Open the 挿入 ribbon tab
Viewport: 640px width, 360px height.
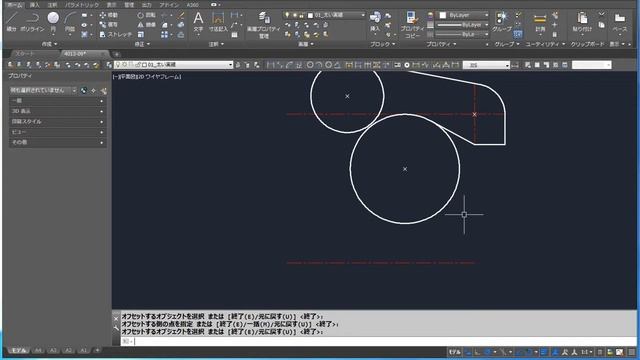35,5
